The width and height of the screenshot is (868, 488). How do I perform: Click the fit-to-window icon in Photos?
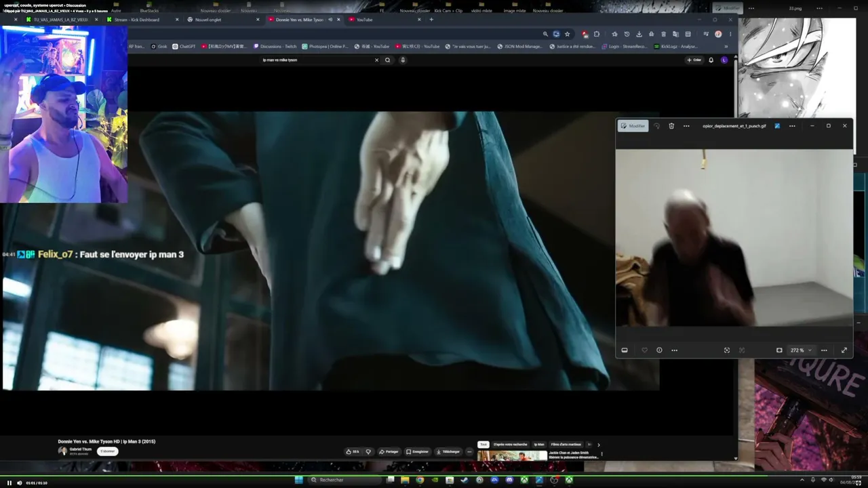727,350
